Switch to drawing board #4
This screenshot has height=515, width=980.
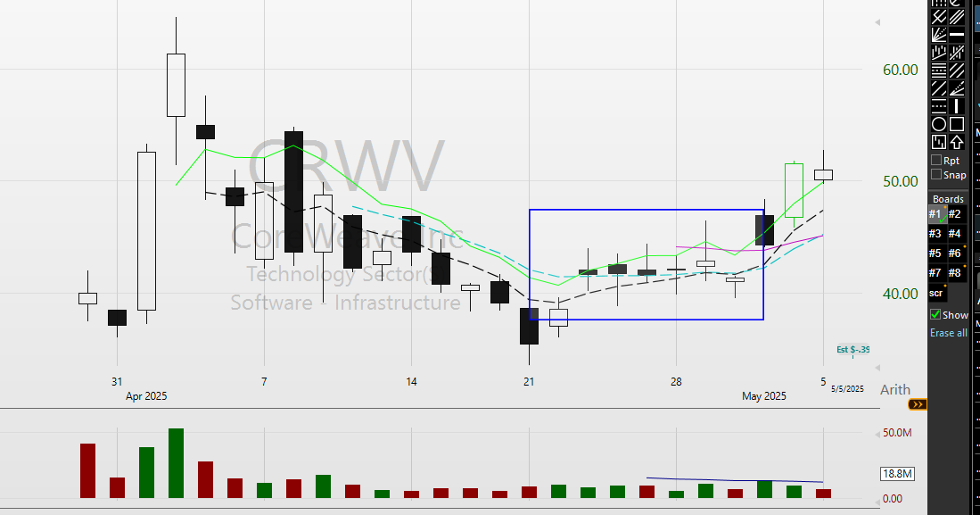point(956,234)
